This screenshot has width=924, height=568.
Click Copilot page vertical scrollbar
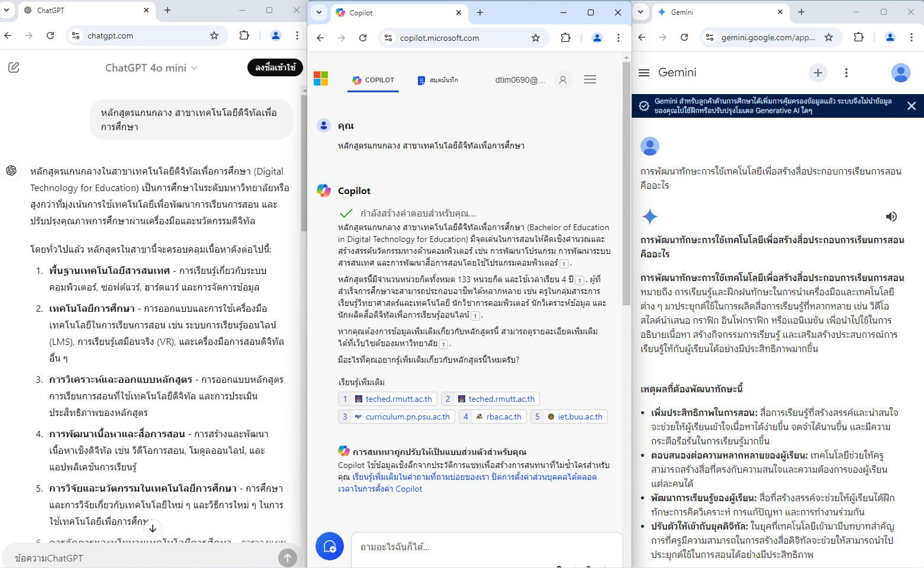(x=626, y=177)
